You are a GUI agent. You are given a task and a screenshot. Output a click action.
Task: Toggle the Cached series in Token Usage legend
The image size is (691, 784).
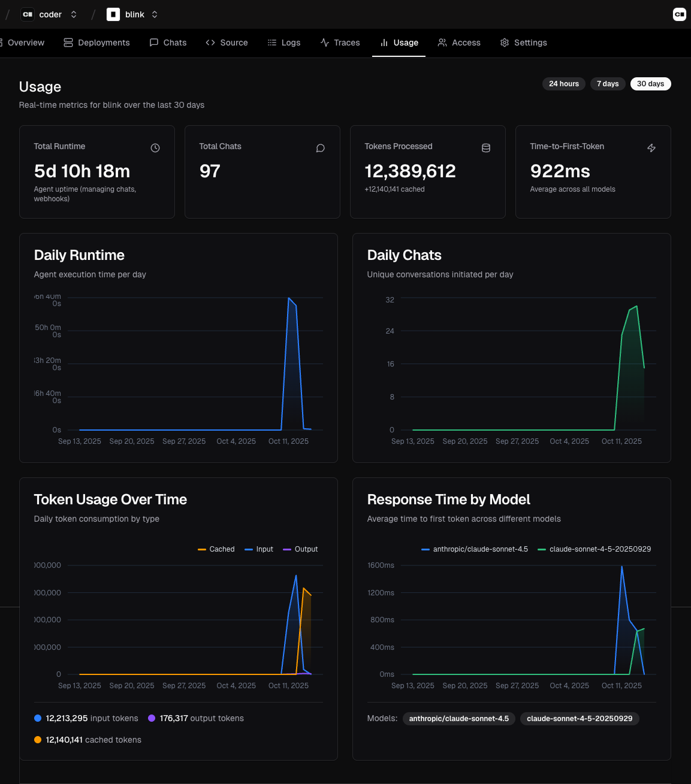[216, 549]
